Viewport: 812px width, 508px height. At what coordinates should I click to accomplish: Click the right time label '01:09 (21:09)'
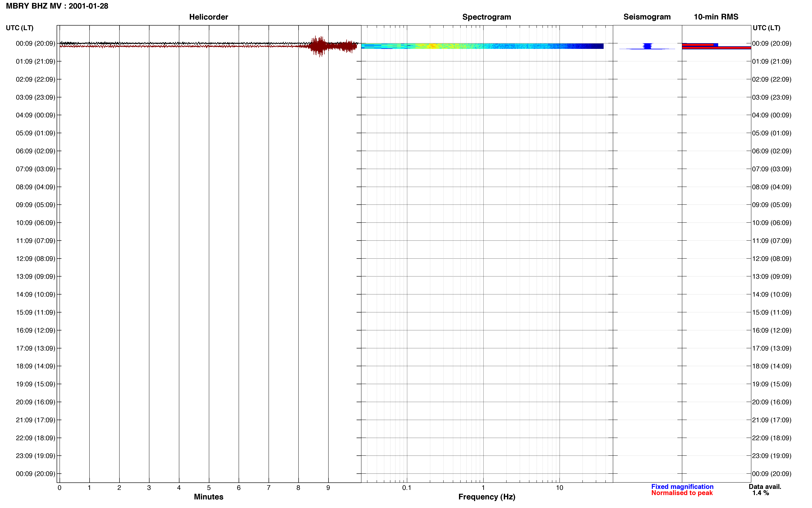tap(772, 61)
